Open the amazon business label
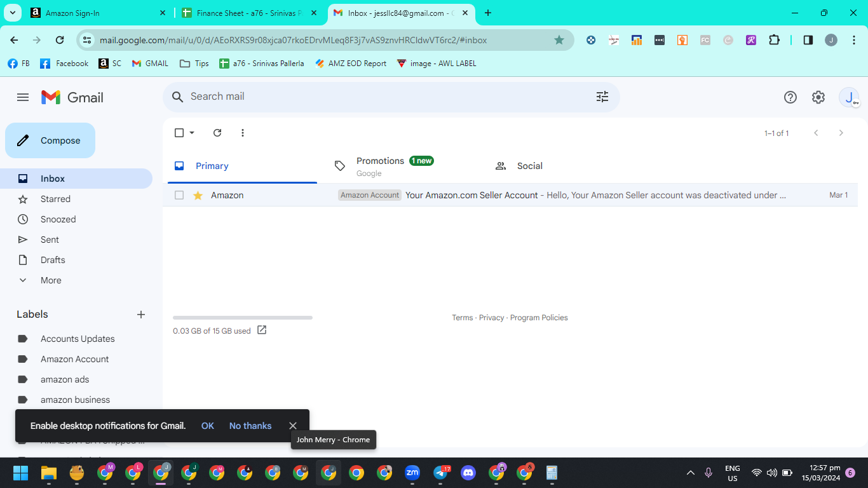 click(76, 400)
